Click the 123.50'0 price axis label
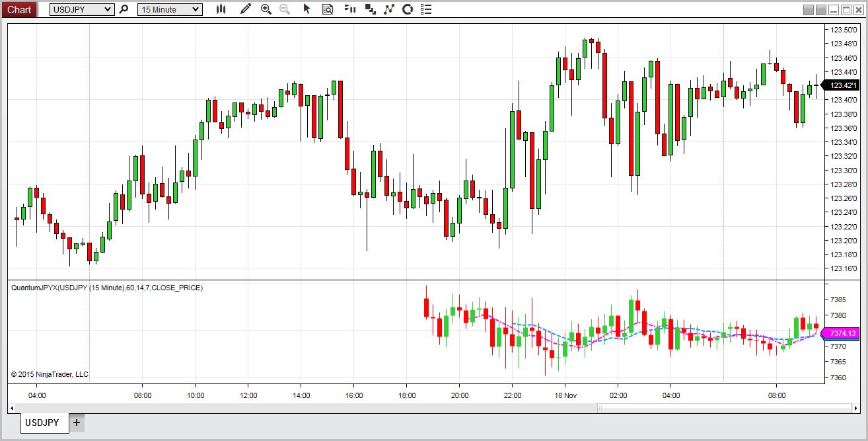Image resolution: width=868 pixels, height=441 pixels. coord(843,30)
